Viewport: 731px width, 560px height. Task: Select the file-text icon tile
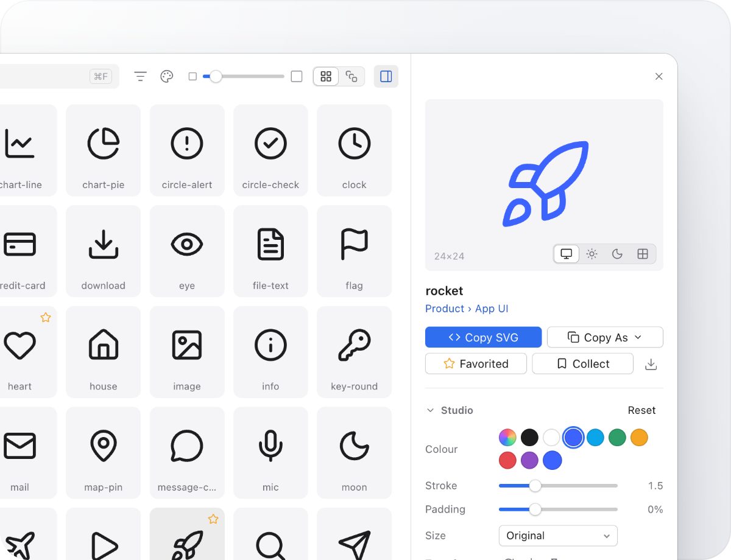pos(270,251)
